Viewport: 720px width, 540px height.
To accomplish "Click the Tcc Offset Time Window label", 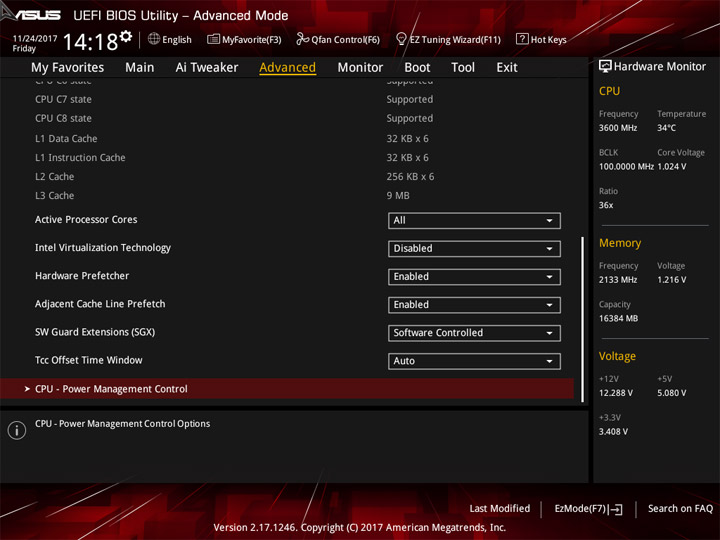I will [89, 360].
